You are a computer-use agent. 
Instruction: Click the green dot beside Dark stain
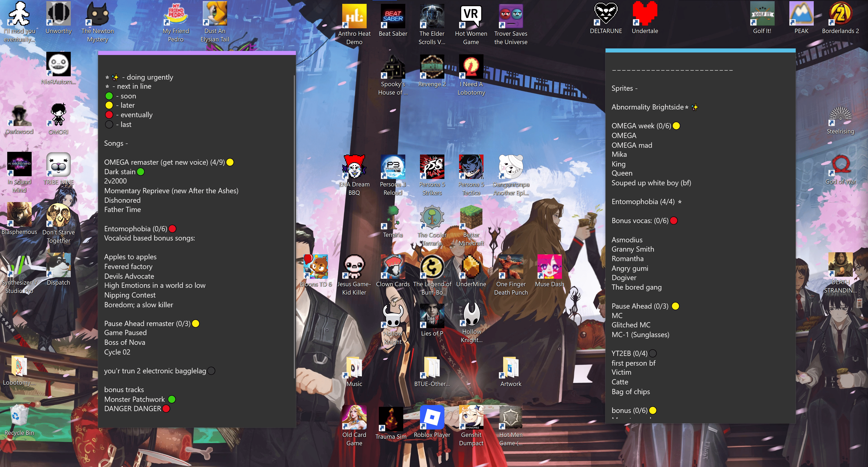141,172
